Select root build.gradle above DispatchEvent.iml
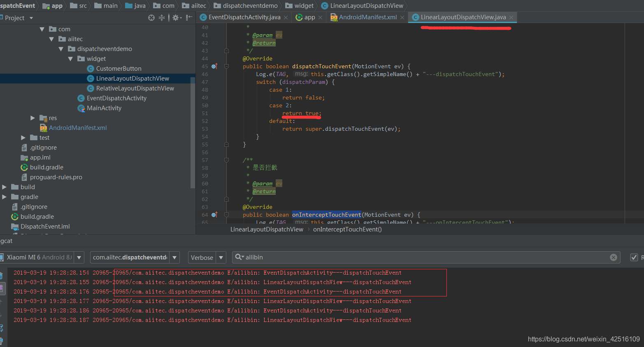The width and height of the screenshot is (644, 347). click(x=33, y=217)
